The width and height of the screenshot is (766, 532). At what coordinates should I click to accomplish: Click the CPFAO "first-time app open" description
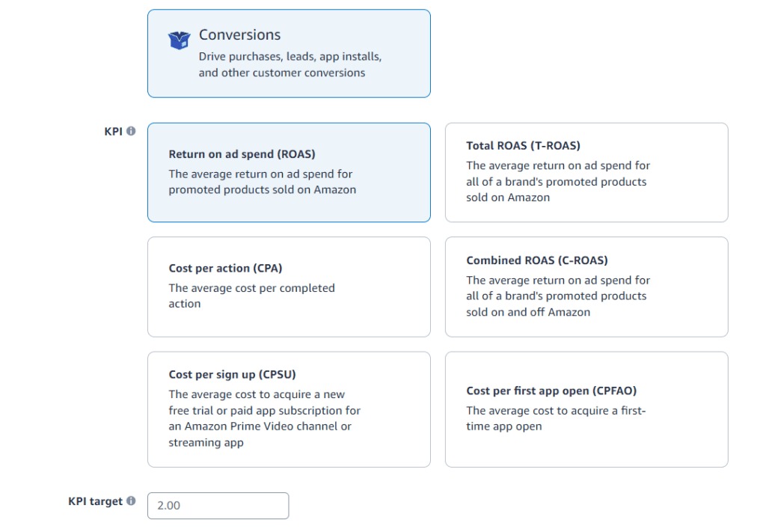pos(555,418)
